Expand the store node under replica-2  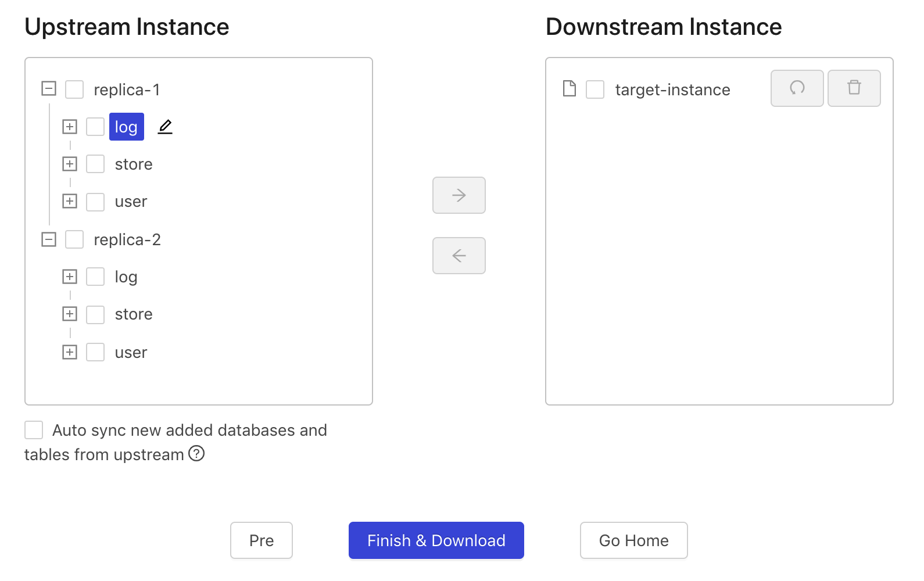point(70,314)
